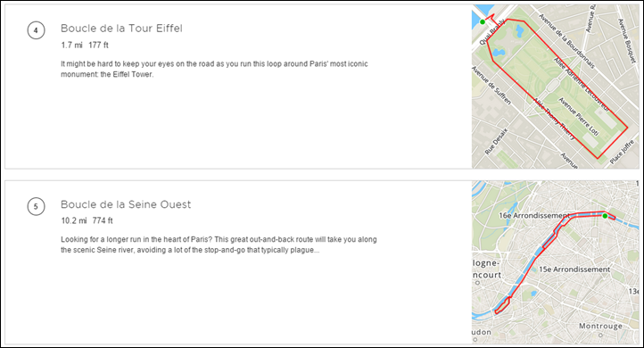This screenshot has width=644, height=348.
Task: Click the Avenue Pierre Loti map label
Action: [578, 117]
